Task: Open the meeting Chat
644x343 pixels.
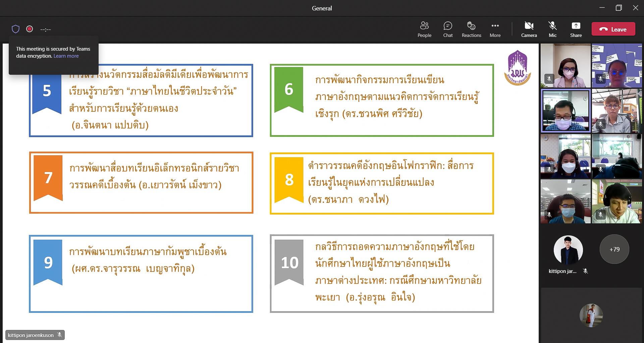Action: (448, 29)
